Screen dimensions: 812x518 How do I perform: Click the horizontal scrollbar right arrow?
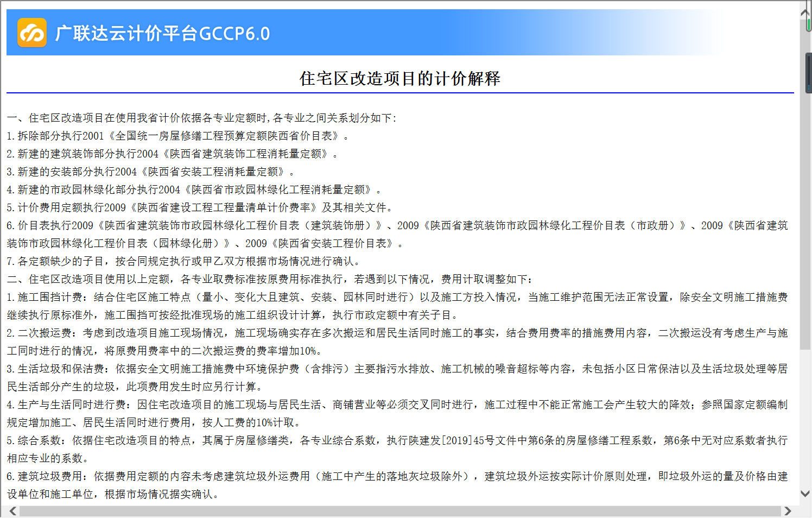click(x=788, y=511)
